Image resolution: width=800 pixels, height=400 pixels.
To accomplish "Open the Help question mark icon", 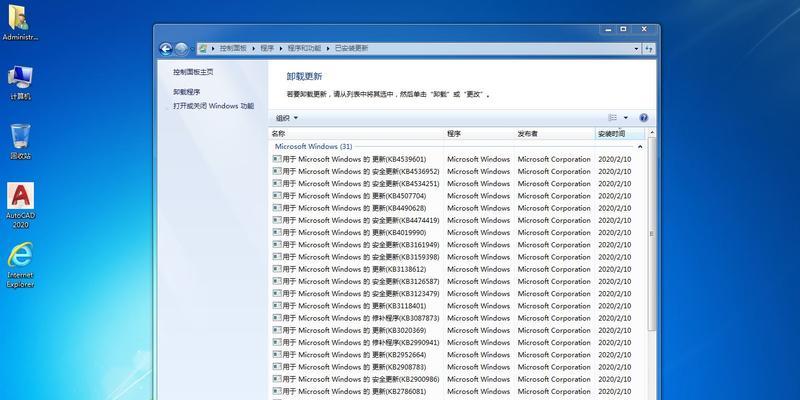I will coord(643,118).
